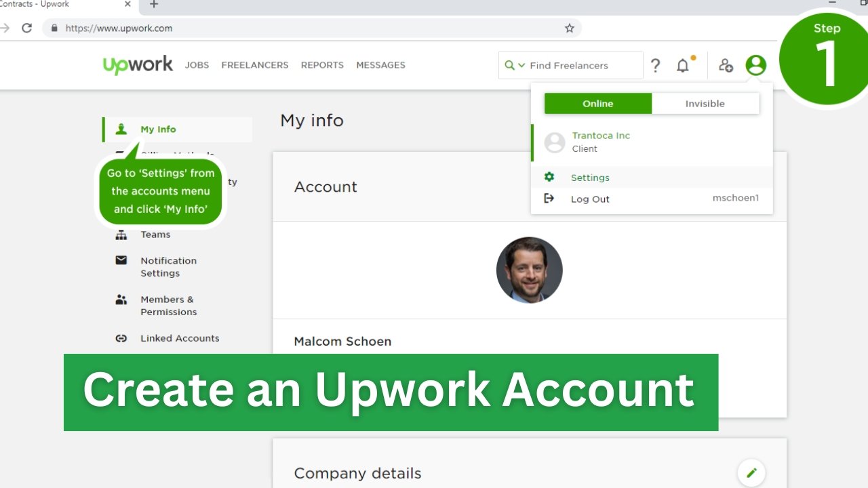868x488 pixels.
Task: Set status to Online
Action: 598,104
